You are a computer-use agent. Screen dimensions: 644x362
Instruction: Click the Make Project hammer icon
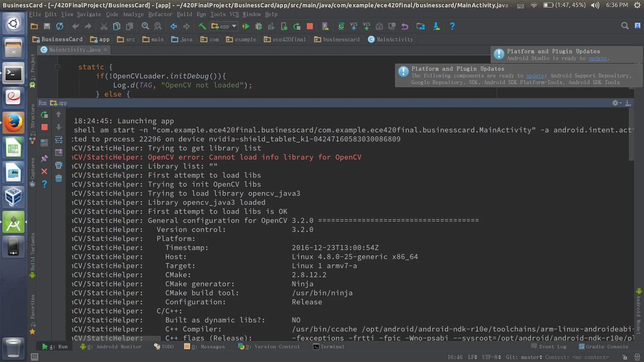[202, 26]
